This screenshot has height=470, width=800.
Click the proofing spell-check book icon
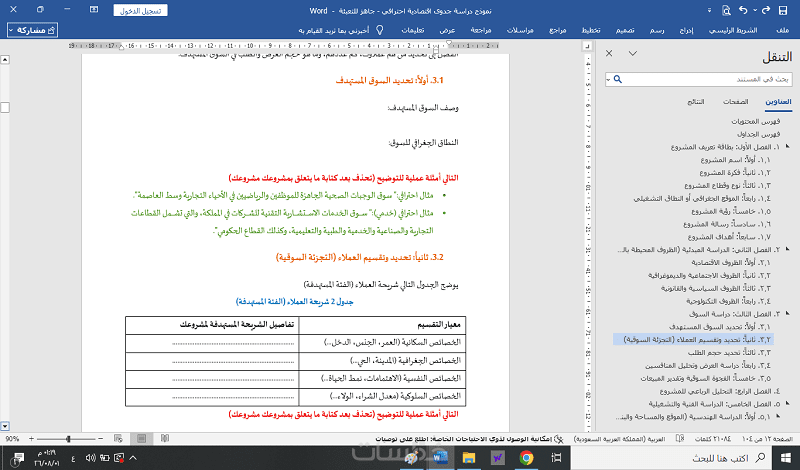pos(680,439)
